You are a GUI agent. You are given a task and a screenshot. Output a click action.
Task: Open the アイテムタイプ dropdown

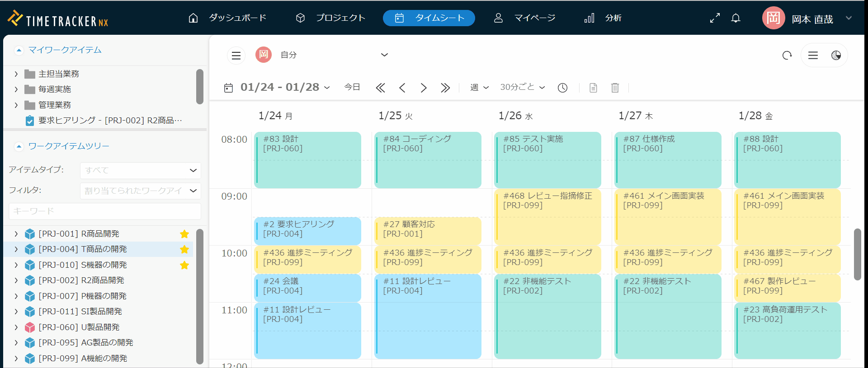tap(141, 170)
